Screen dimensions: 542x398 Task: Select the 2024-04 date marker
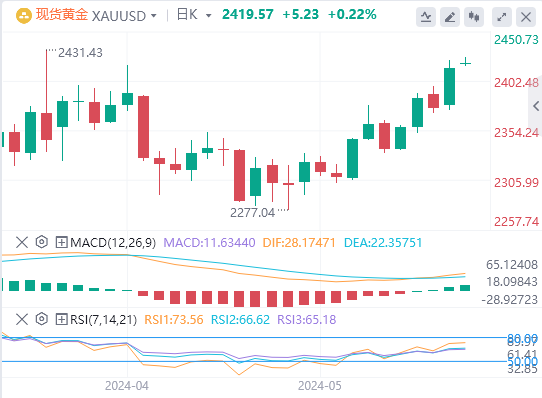pos(127,386)
